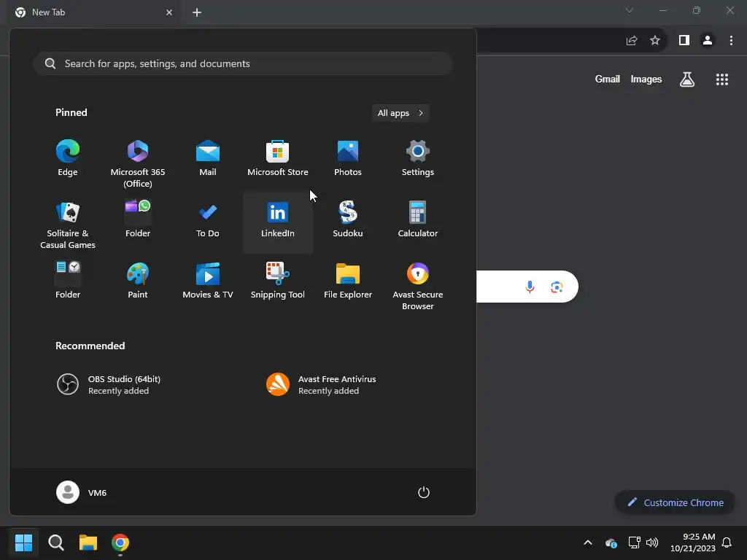Open the Edge pinned app
The height and width of the screenshot is (560, 747).
tap(68, 158)
